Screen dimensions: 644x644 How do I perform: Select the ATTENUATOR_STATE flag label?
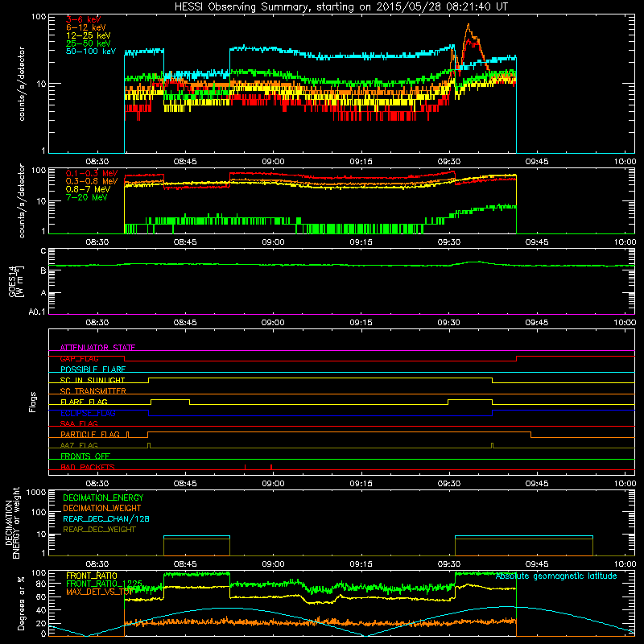point(97,348)
